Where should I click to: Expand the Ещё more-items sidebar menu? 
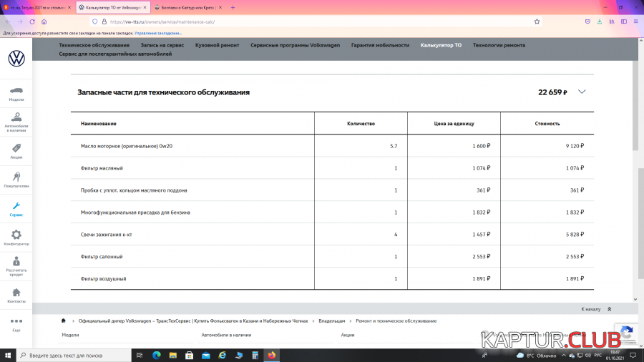tap(16, 321)
